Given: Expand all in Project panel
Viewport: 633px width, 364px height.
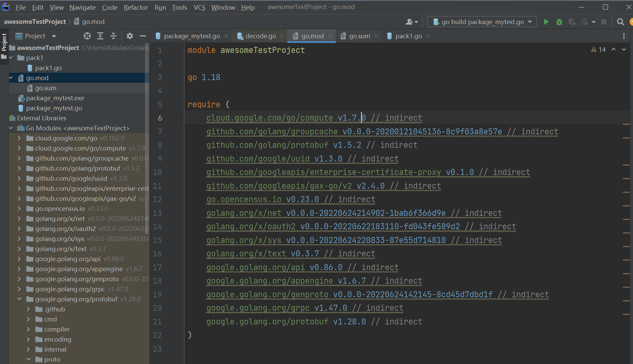Looking at the screenshot, I should click(x=100, y=36).
